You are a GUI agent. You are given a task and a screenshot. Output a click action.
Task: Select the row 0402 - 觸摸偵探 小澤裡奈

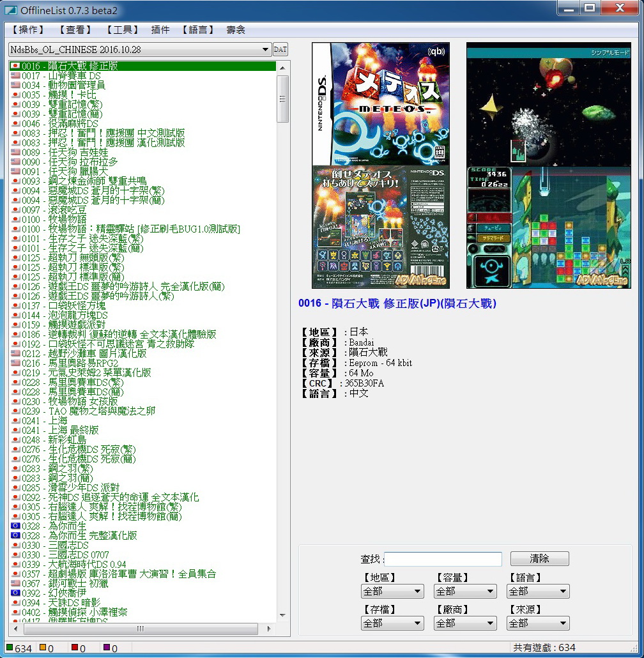click(x=142, y=612)
